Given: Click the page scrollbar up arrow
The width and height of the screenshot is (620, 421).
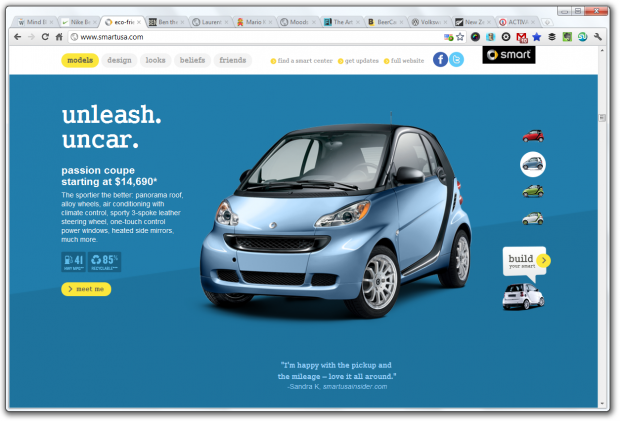Looking at the screenshot, I should 602,50.
